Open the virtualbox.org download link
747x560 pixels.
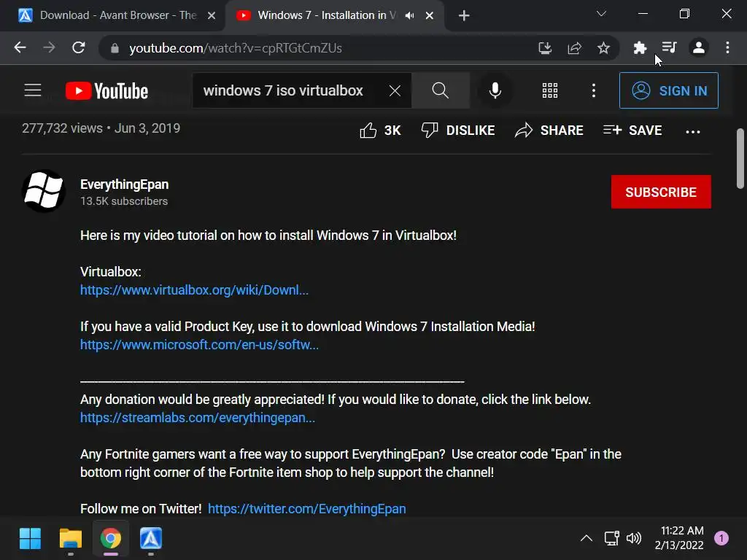tap(194, 290)
